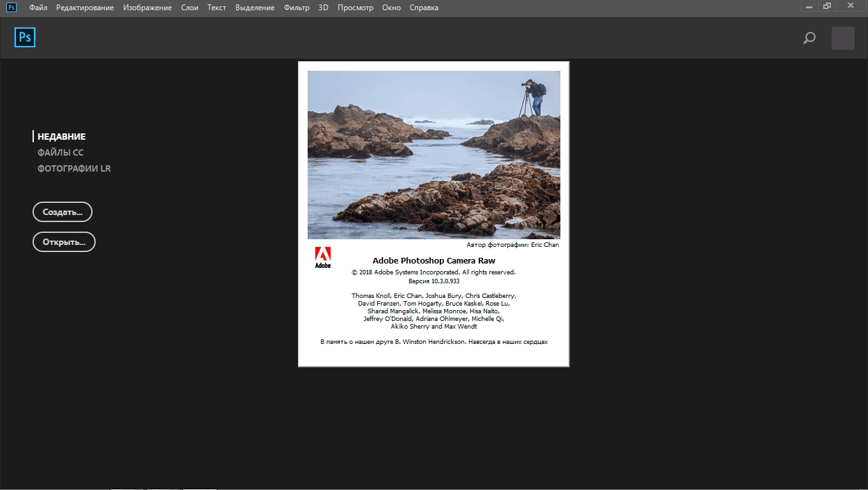This screenshot has height=490, width=868.
Task: Open the Справка menu
Action: pos(424,8)
